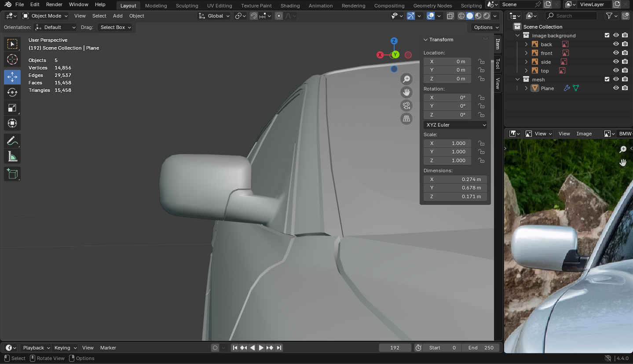Click the Location Y value field
Image resolution: width=633 pixels, height=364 pixels.
447,70
